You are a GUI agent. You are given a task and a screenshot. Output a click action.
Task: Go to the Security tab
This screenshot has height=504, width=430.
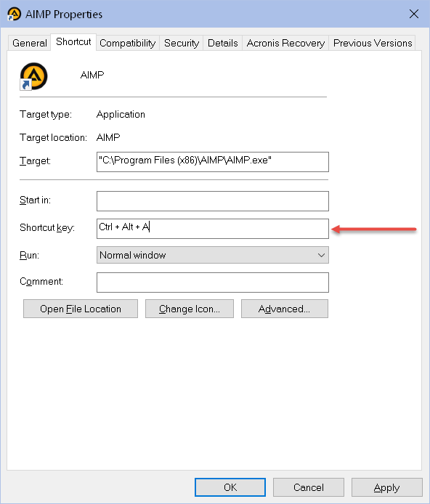[182, 43]
